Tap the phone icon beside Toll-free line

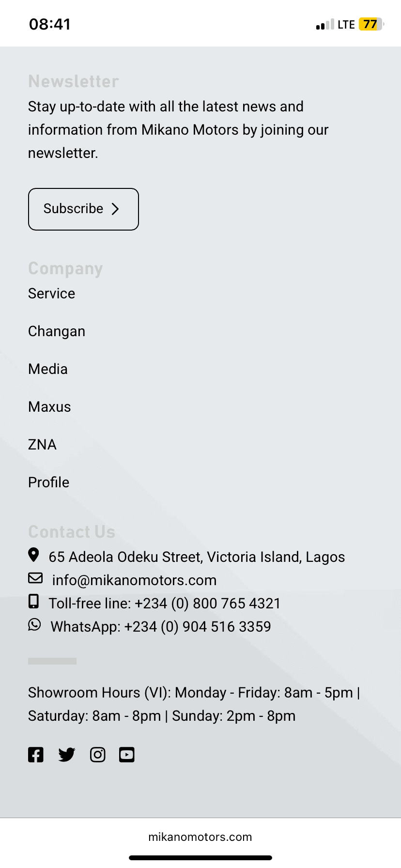(33, 602)
